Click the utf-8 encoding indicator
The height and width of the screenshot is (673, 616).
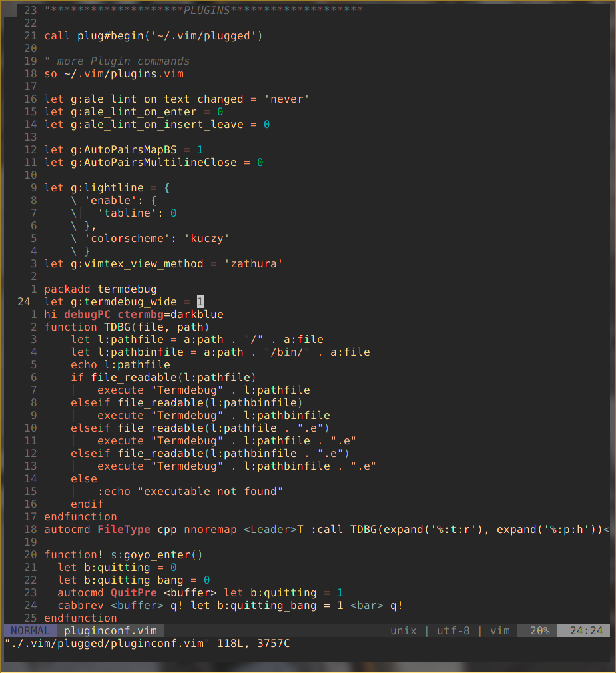tap(453, 630)
